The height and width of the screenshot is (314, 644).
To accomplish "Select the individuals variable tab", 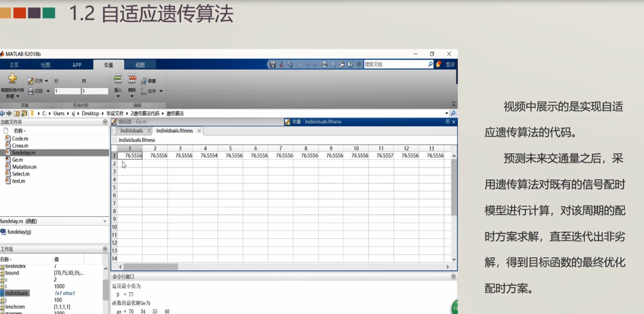I will (131, 130).
